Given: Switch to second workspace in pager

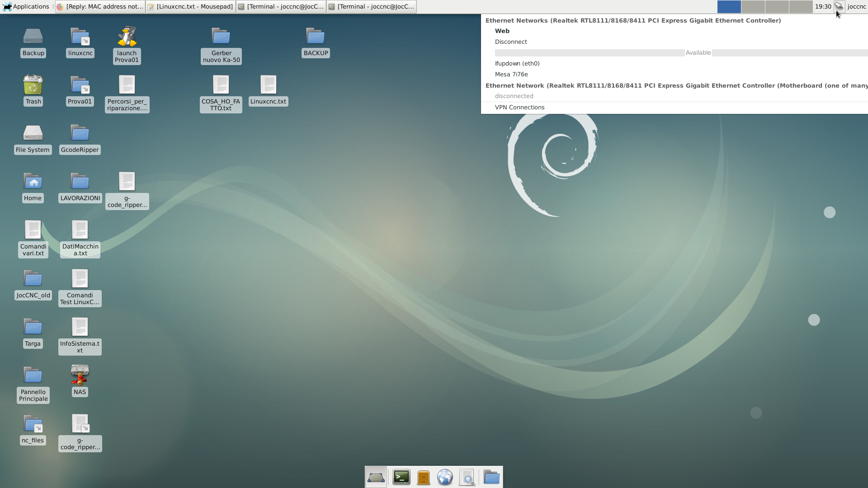Looking at the screenshot, I should 753,6.
